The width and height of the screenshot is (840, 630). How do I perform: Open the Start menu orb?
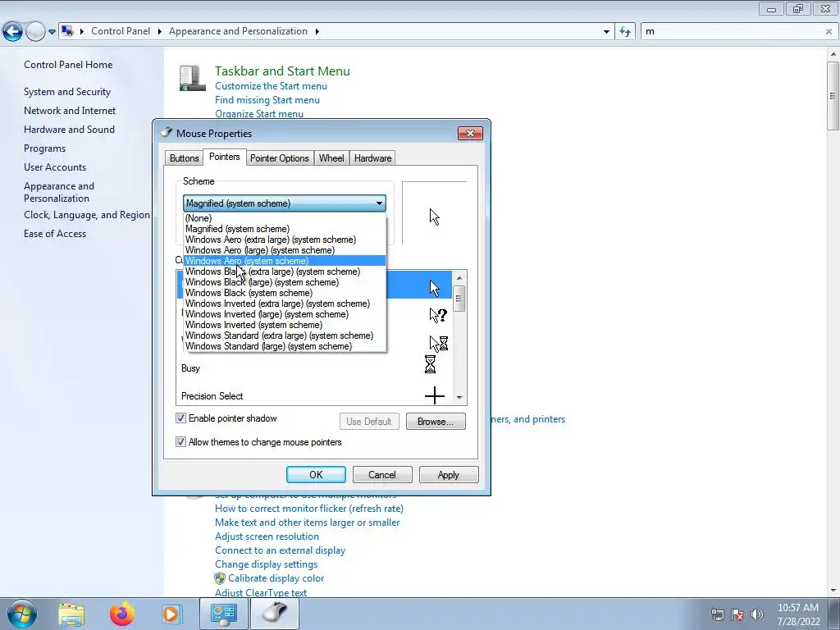21,614
